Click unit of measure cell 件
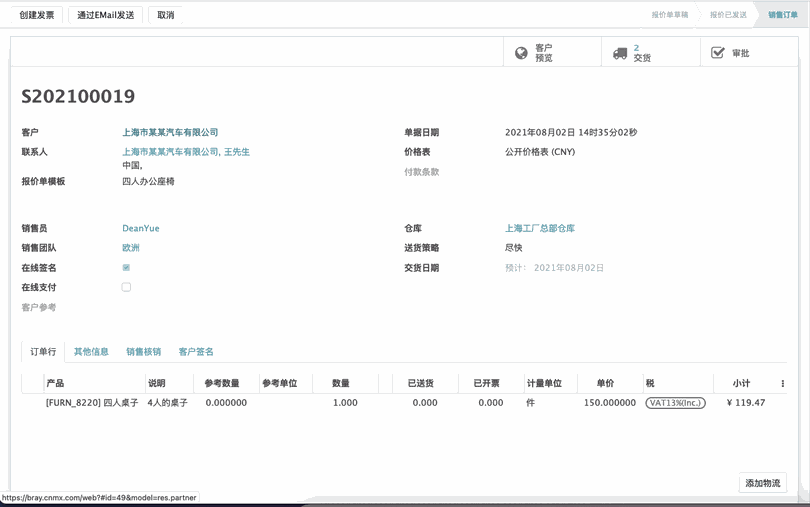This screenshot has height=507, width=810. tap(531, 403)
